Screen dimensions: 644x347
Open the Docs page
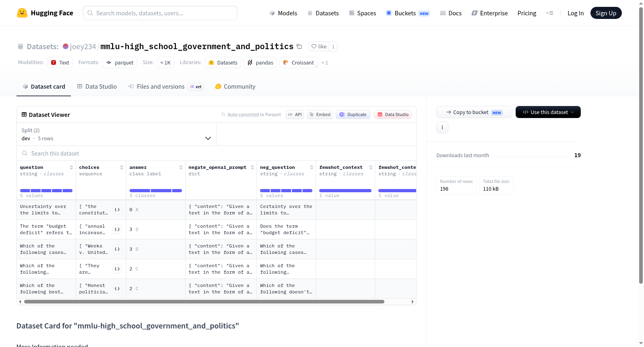click(x=450, y=13)
